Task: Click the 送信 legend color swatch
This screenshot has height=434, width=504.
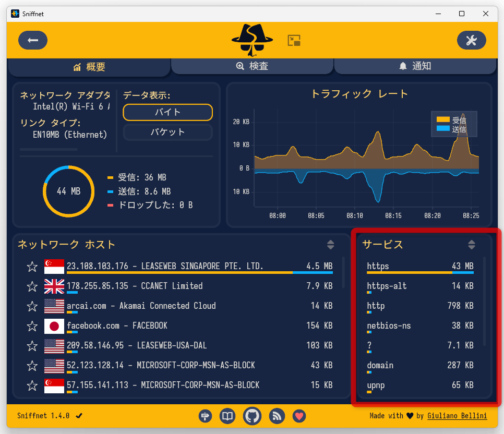Action: point(443,128)
